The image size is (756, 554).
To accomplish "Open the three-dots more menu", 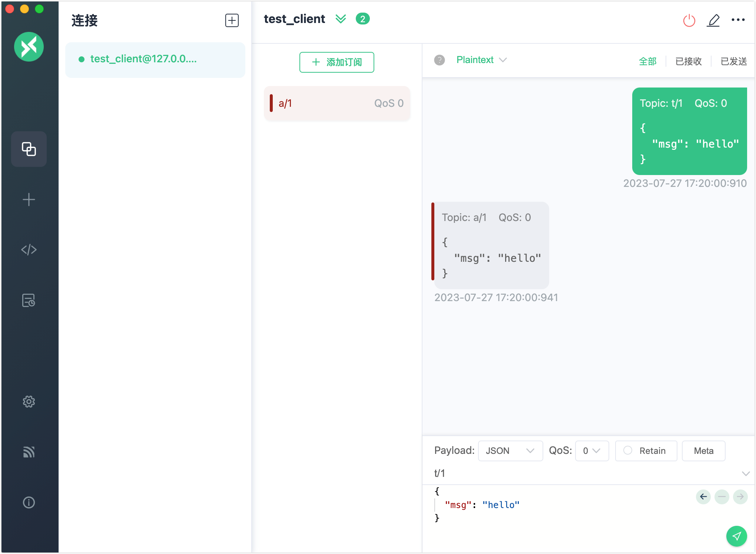I will pyautogui.click(x=738, y=20).
